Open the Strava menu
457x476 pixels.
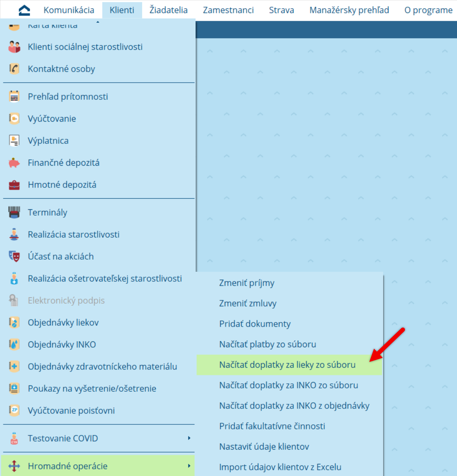tap(281, 10)
